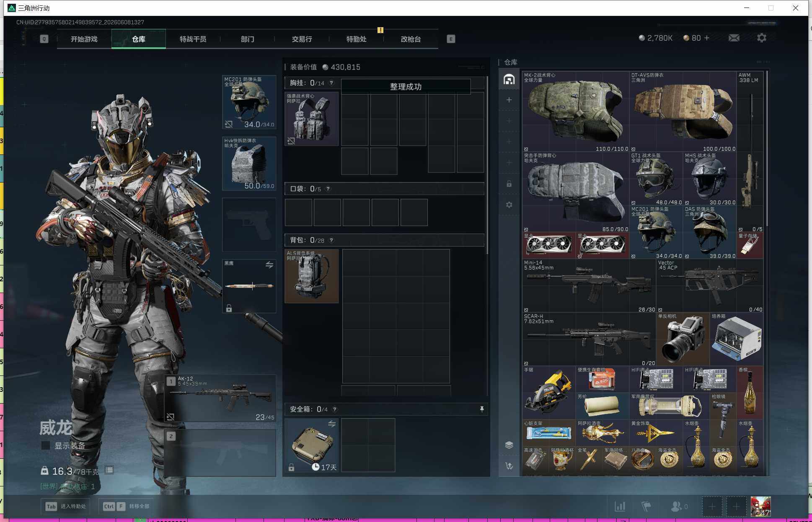
Task: Select the 量子存储 item in warehouse
Action: click(750, 246)
